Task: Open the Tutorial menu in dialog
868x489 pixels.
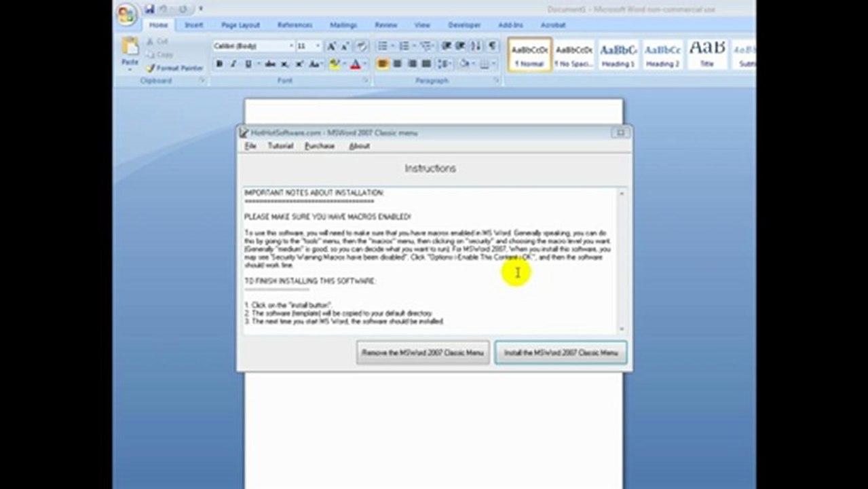Action: pos(280,146)
